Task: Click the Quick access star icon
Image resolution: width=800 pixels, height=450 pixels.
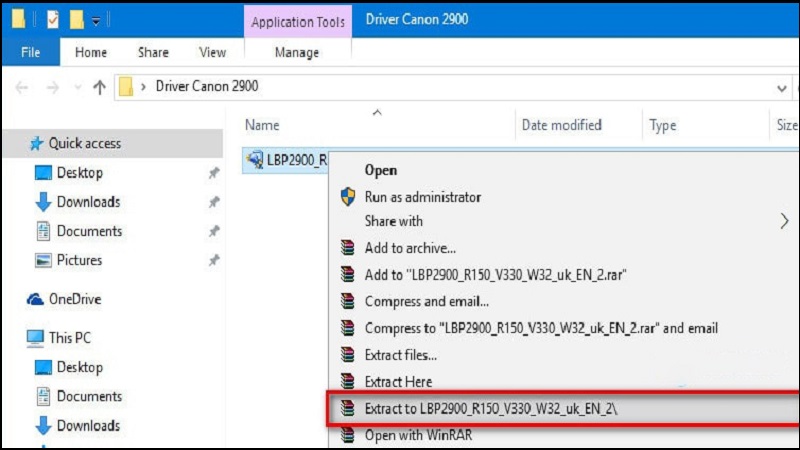Action: (x=36, y=144)
